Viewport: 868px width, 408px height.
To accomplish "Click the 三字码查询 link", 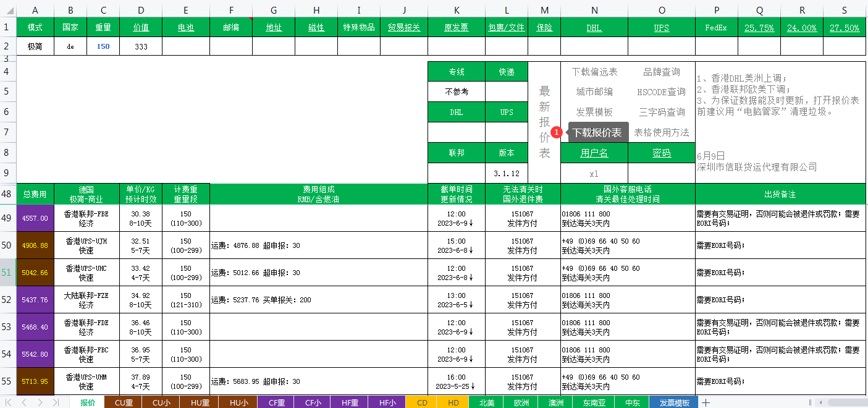I will click(x=662, y=112).
